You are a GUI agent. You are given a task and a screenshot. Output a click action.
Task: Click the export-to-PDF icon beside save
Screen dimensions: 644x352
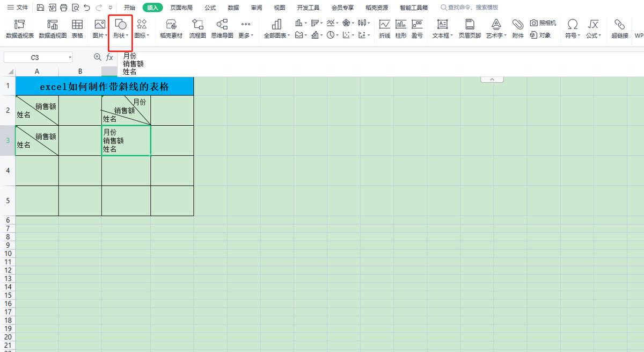tap(52, 8)
